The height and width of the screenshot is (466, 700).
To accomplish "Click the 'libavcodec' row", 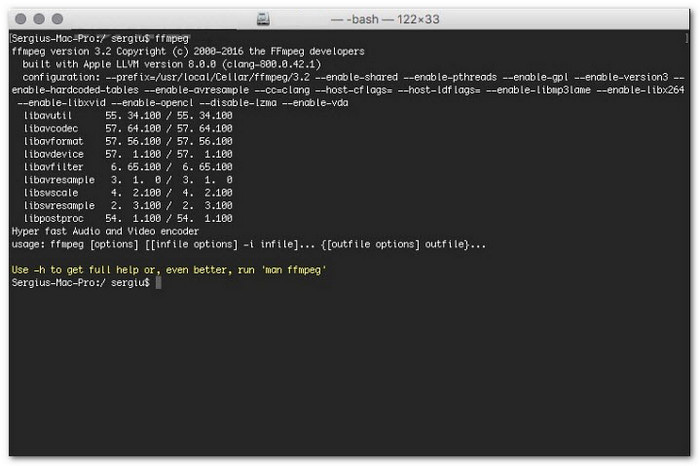I will click(128, 129).
